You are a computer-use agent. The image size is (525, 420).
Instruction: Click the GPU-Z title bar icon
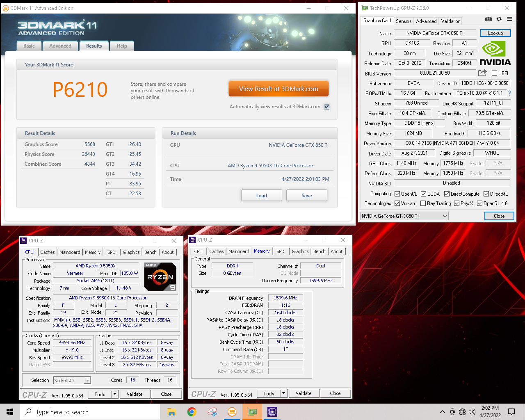pyautogui.click(x=365, y=8)
